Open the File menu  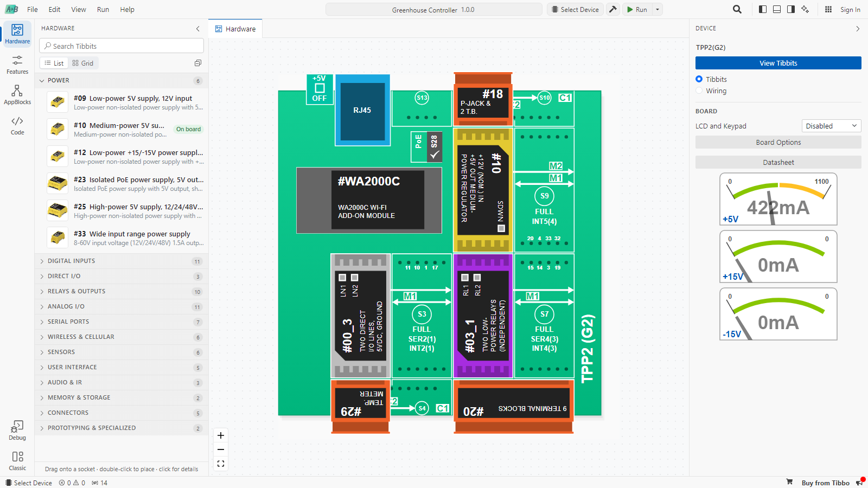[x=33, y=9]
